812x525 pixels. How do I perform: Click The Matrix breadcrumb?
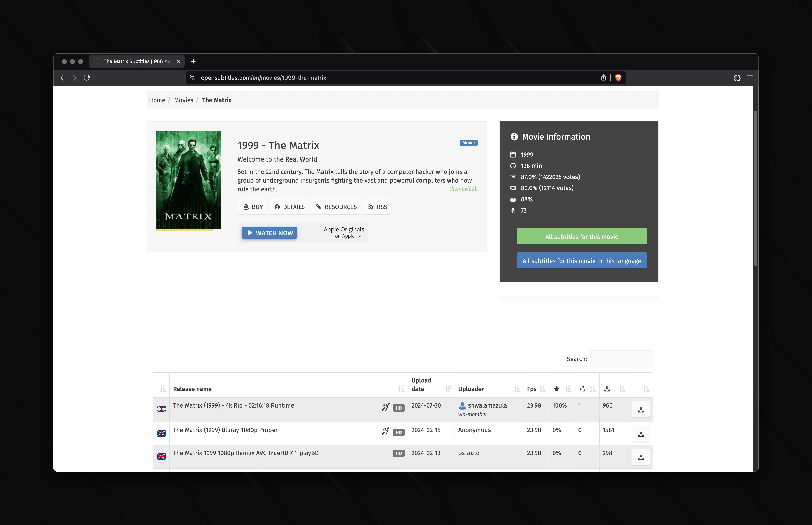217,100
